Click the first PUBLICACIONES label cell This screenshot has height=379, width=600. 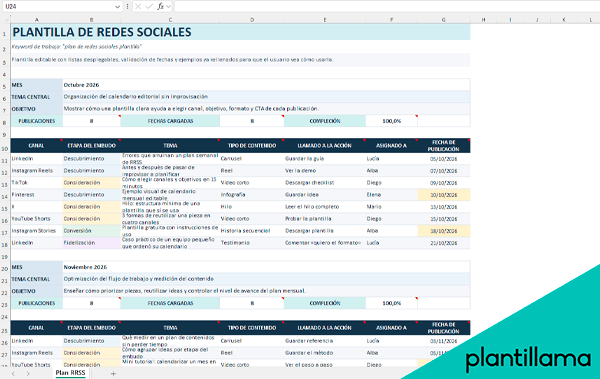tap(37, 121)
